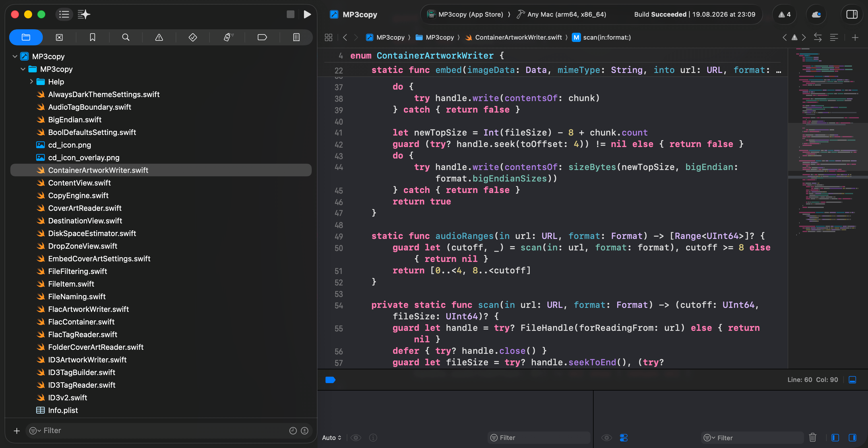Open the related items grid menu
The width and height of the screenshot is (868, 448).
point(329,37)
